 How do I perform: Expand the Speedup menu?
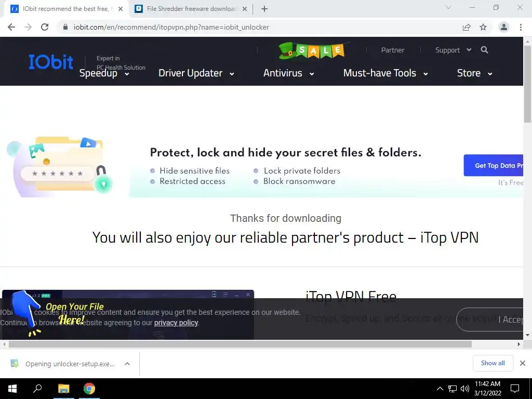point(104,73)
